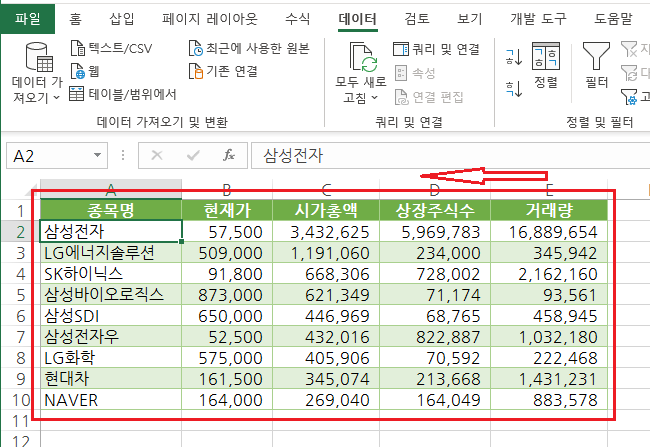Expand the 데이터 가져오기 dropdown arrow
650x447 pixels.
[x=57, y=98]
